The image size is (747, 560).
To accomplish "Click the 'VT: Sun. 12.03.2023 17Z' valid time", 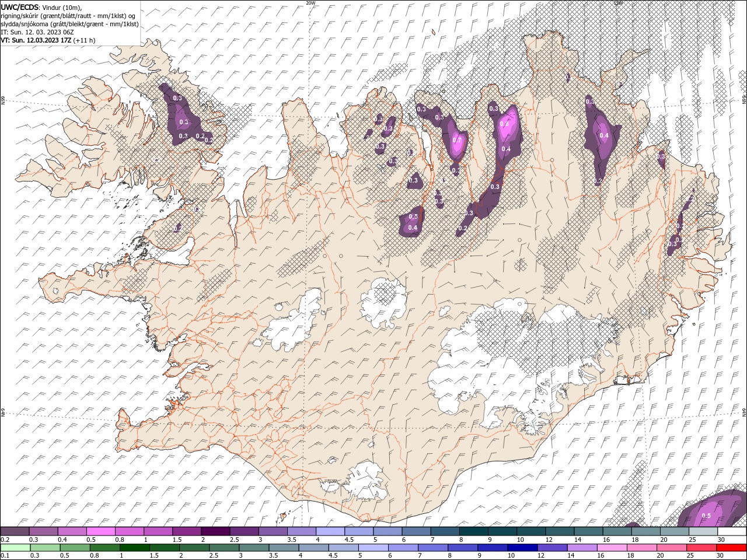I will (36, 40).
